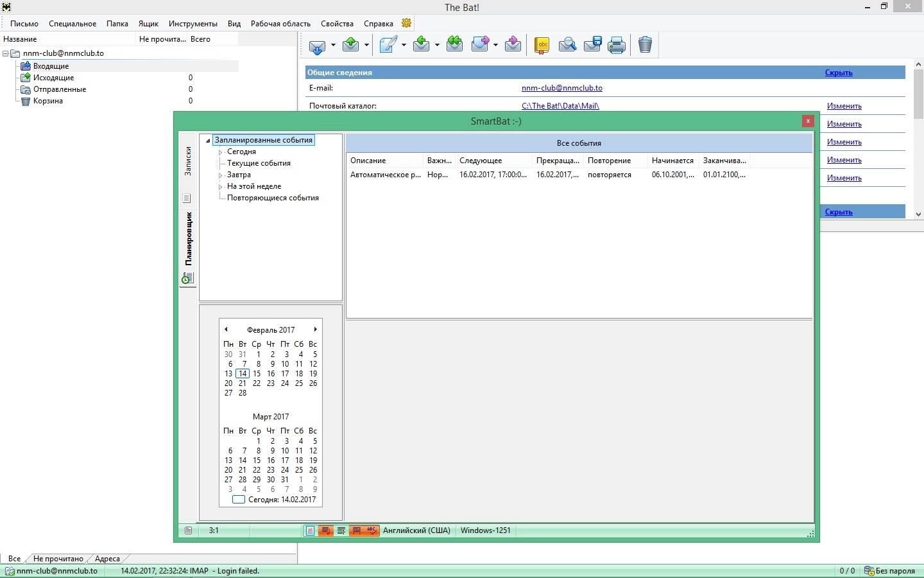Switch to the Не прочитано bottom tab
The height and width of the screenshot is (578, 924).
[58, 559]
